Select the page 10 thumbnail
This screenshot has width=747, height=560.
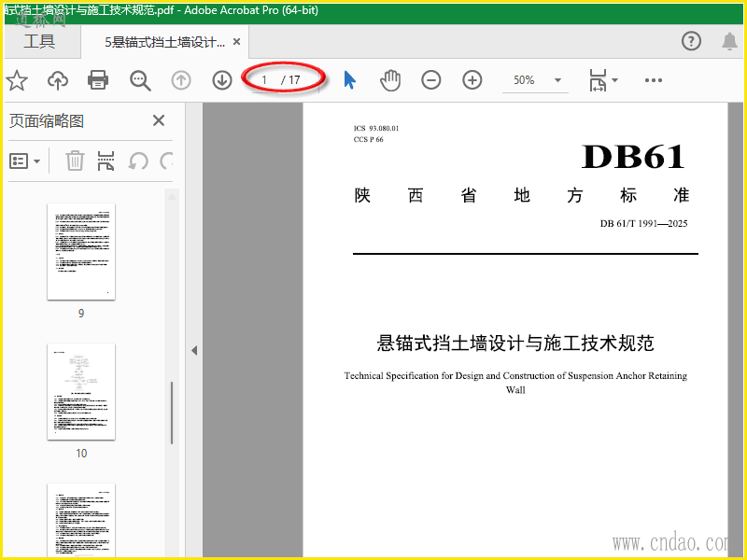coord(81,391)
